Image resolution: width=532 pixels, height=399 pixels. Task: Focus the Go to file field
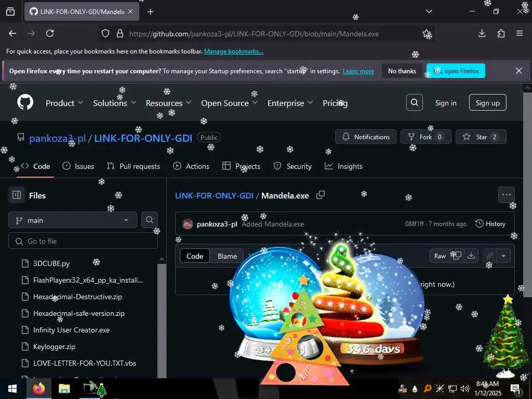click(x=83, y=241)
